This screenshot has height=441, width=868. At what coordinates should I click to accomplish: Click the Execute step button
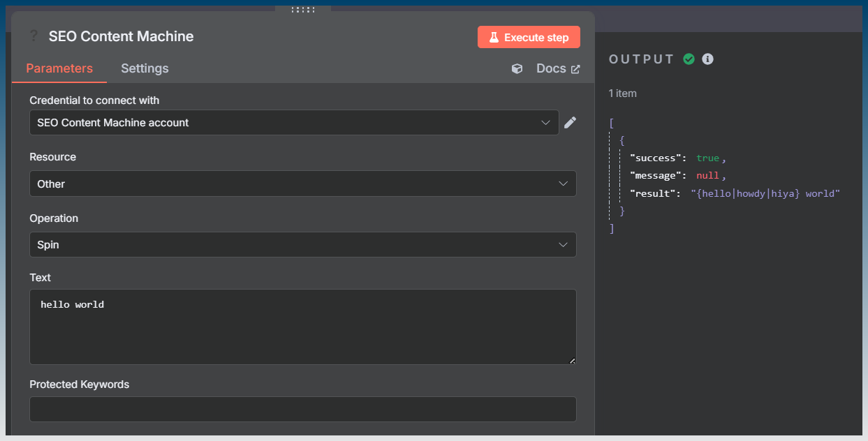click(529, 37)
